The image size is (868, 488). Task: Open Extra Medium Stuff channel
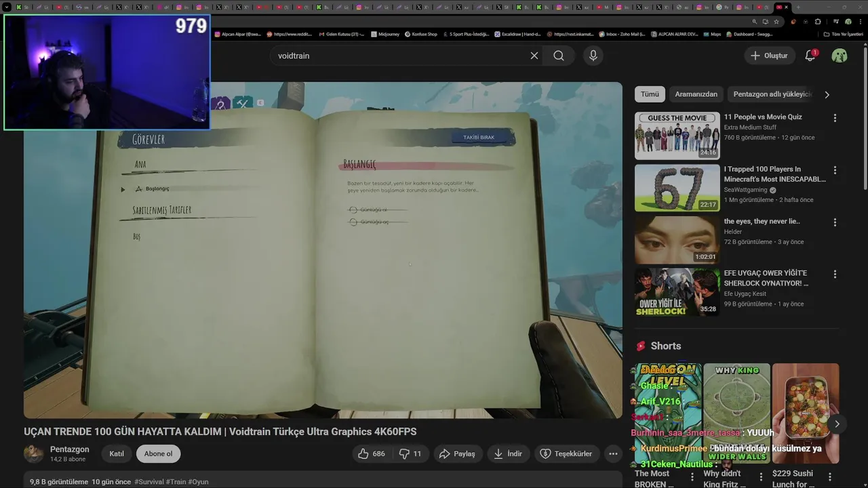750,127
